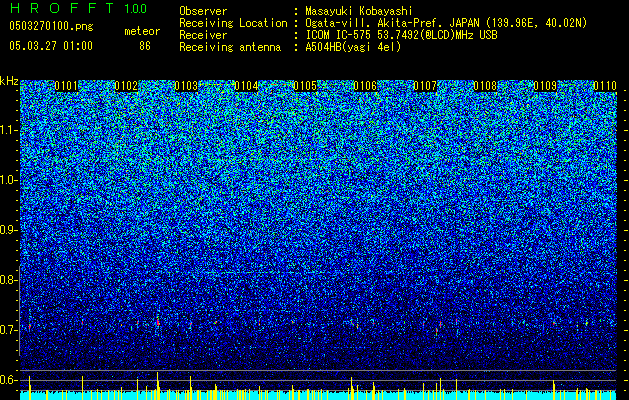Click the 1.1 frequency axis label
This screenshot has height=400, width=629.
8,130
